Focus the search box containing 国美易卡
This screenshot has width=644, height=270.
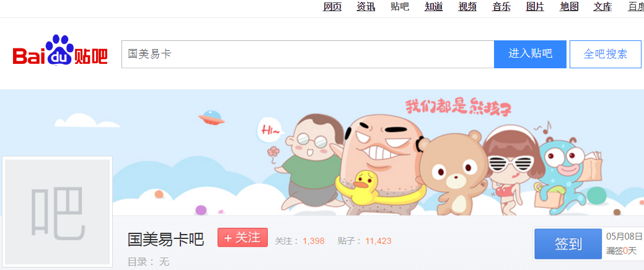(307, 55)
